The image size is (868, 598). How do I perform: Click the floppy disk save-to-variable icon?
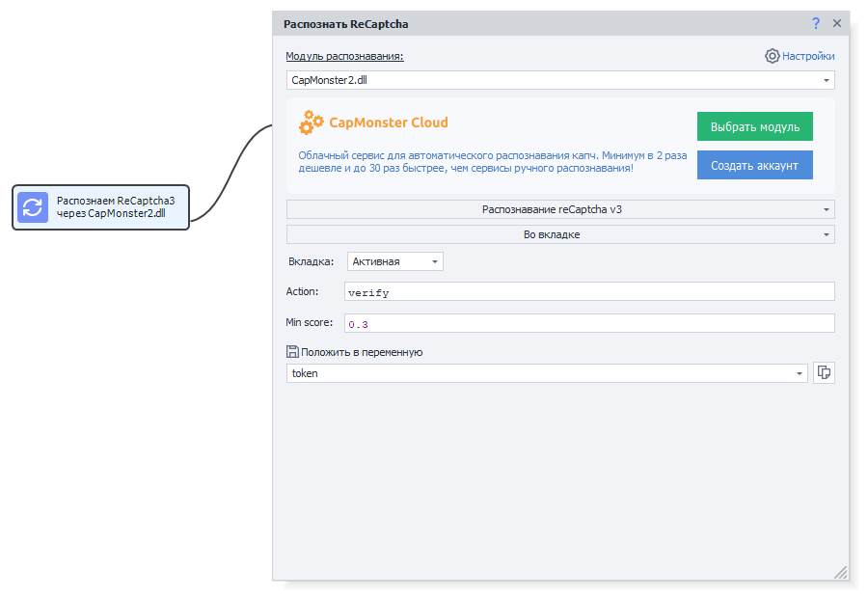point(292,352)
